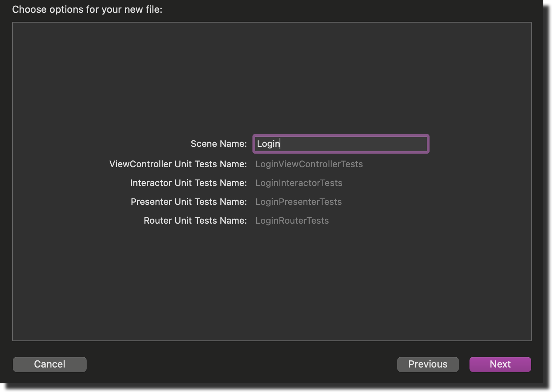
Task: Click the purple highlighted Scene Name field border
Action: point(341,136)
